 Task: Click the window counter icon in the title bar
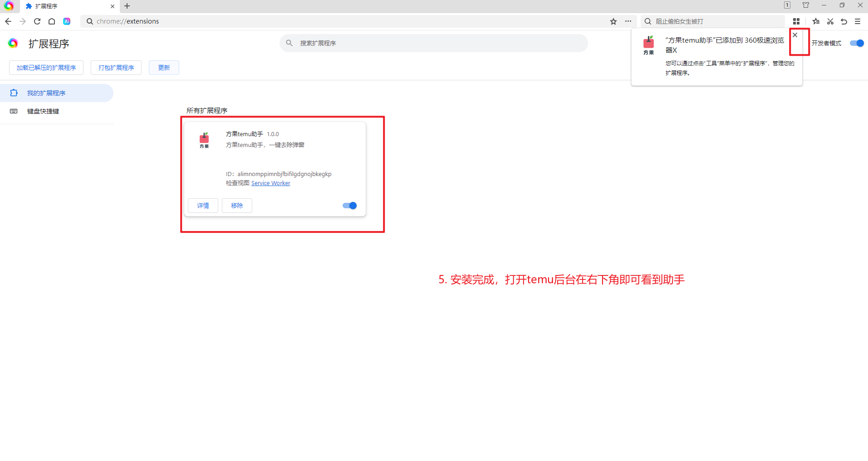pyautogui.click(x=787, y=5)
